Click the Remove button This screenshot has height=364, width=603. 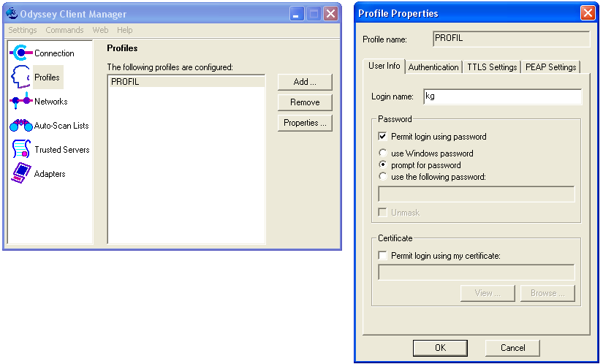(x=305, y=102)
